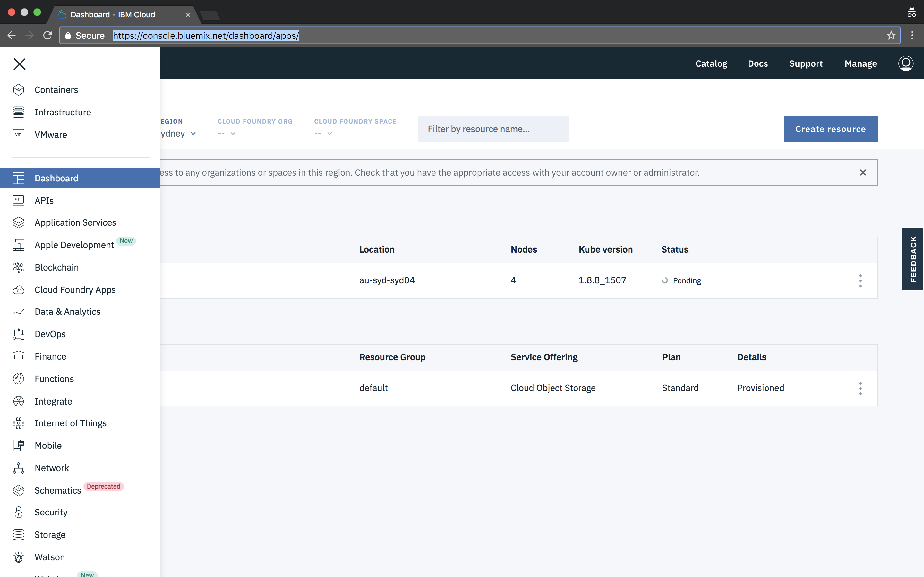Viewport: 924px width, 577px height.
Task: Open the user profile avatar icon
Action: pos(905,63)
